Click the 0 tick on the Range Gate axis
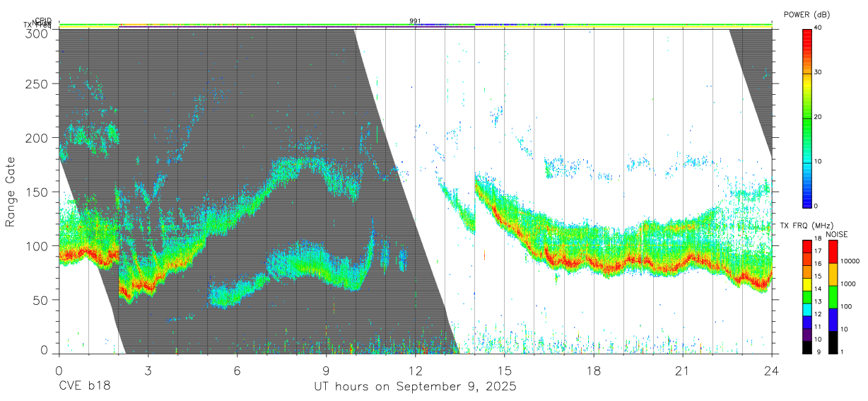This screenshot has height=401, width=868. click(x=45, y=349)
